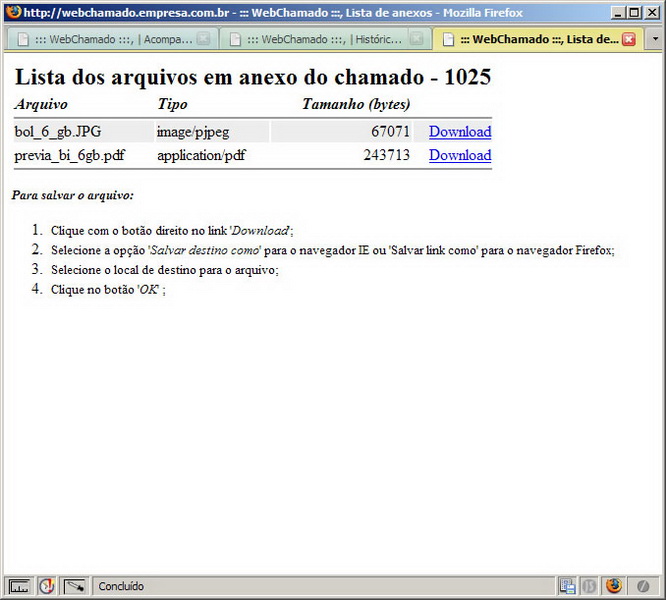Click the first status bar icon at far left
The width and height of the screenshot is (666, 600).
click(x=19, y=586)
